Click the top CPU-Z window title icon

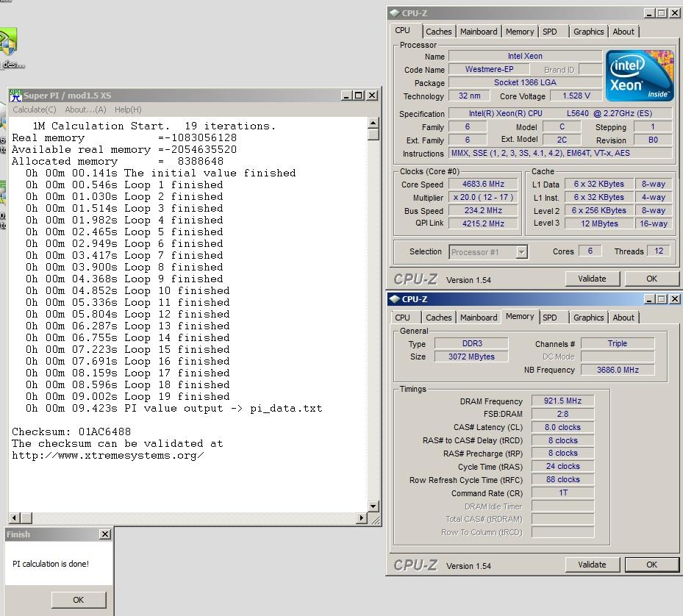click(x=395, y=13)
